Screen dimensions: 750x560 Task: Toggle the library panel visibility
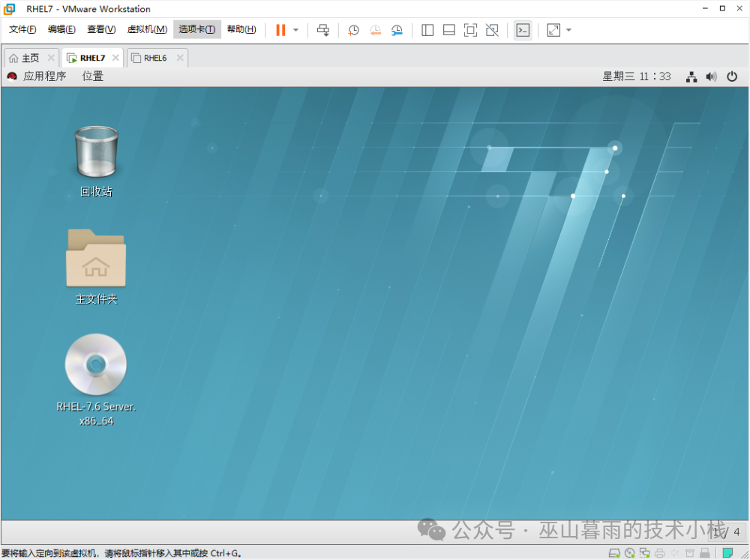[427, 30]
